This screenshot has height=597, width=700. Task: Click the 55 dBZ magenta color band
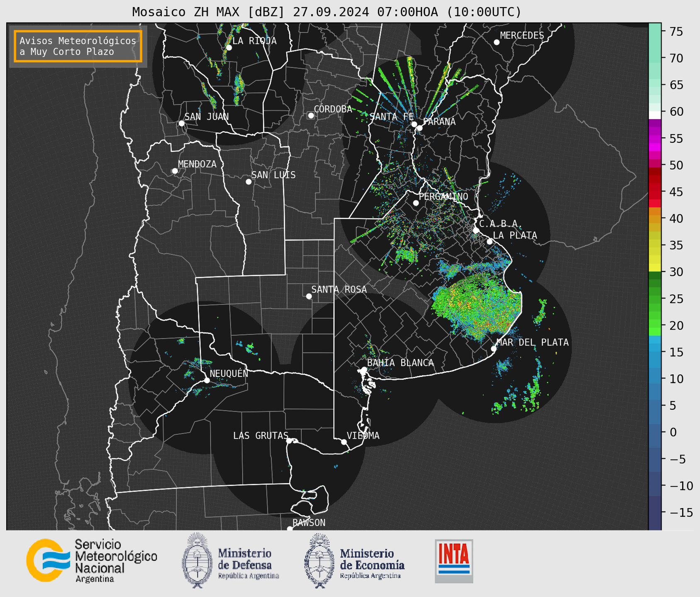655,139
